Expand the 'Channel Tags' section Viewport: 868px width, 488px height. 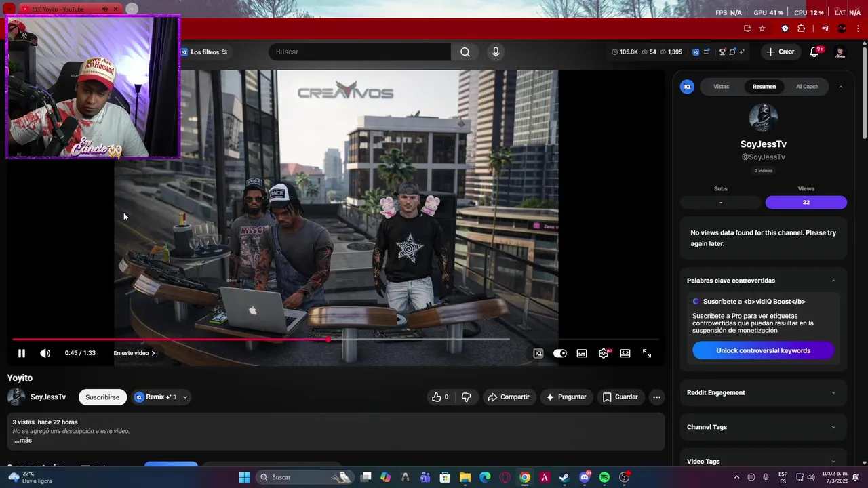[x=764, y=427]
